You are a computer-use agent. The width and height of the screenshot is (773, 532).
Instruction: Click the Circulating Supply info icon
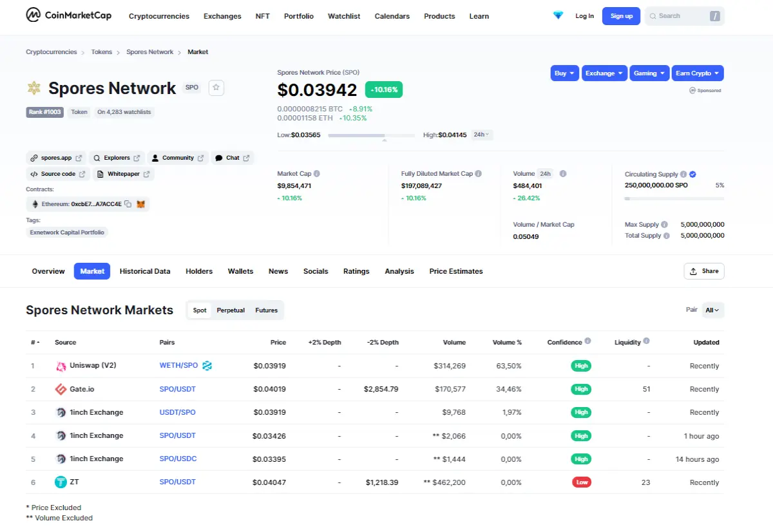pyautogui.click(x=683, y=175)
